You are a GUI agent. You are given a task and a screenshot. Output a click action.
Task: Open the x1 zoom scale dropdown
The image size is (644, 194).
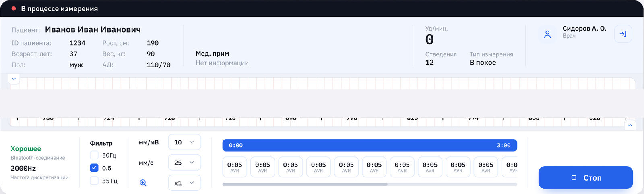pyautogui.click(x=184, y=183)
